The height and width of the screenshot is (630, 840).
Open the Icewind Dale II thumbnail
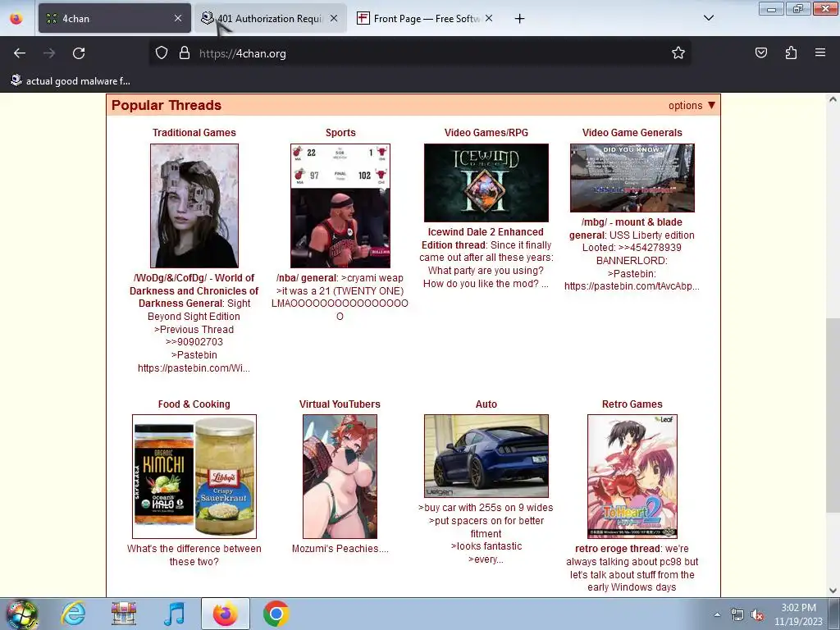tap(486, 183)
